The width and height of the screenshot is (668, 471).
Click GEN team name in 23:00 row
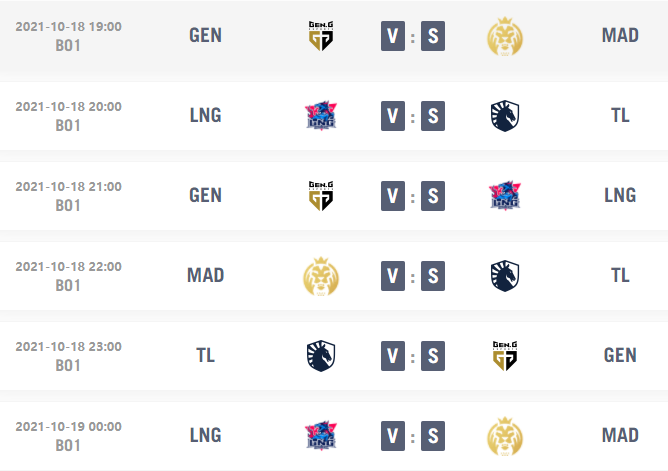pyautogui.click(x=620, y=355)
